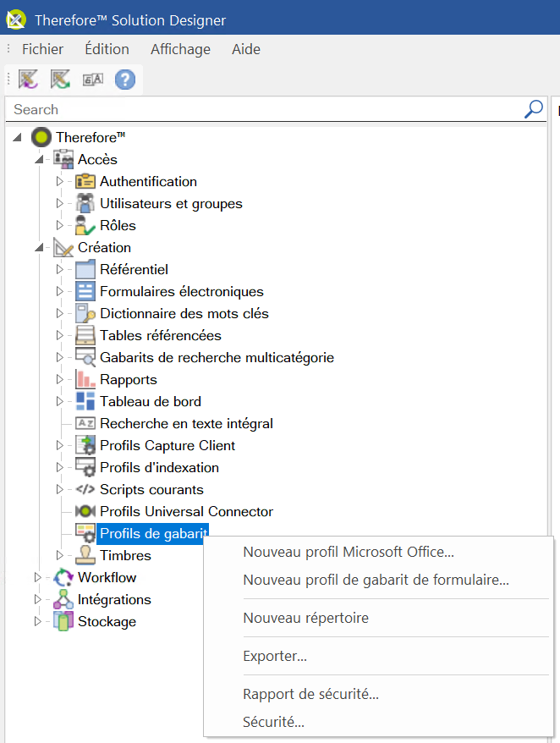Select the Tableau de bord label
Screen dimensions: 560x743
(x=151, y=401)
